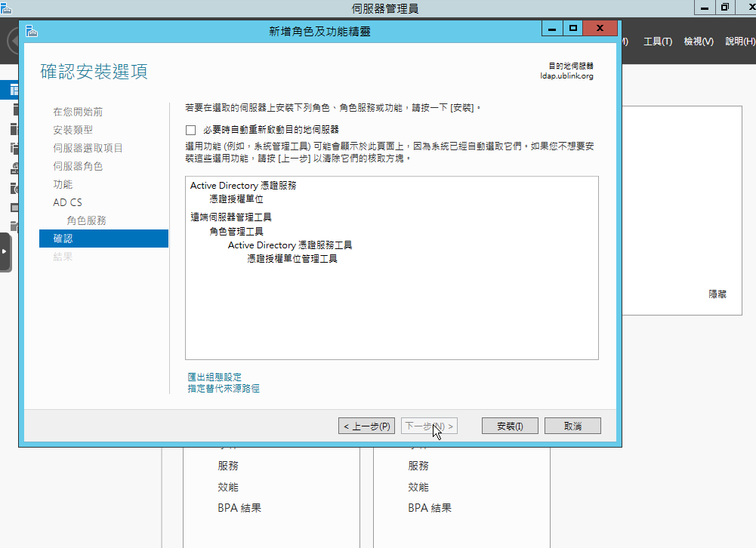Screen dimensions: 756x548
Task: Click the 匯出組態設定 link
Action: 214,377
